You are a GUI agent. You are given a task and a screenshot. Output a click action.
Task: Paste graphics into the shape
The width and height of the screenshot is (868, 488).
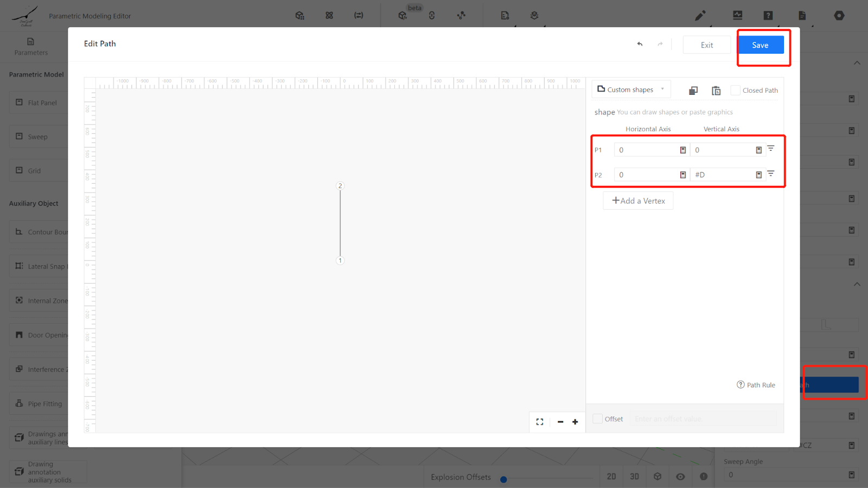716,91
